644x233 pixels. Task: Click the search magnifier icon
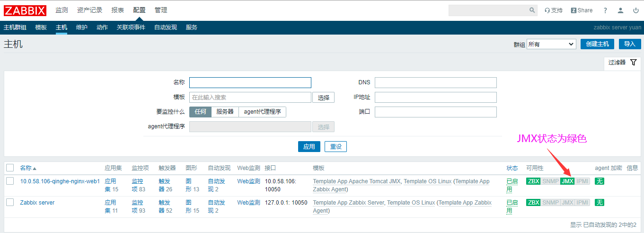pos(532,10)
